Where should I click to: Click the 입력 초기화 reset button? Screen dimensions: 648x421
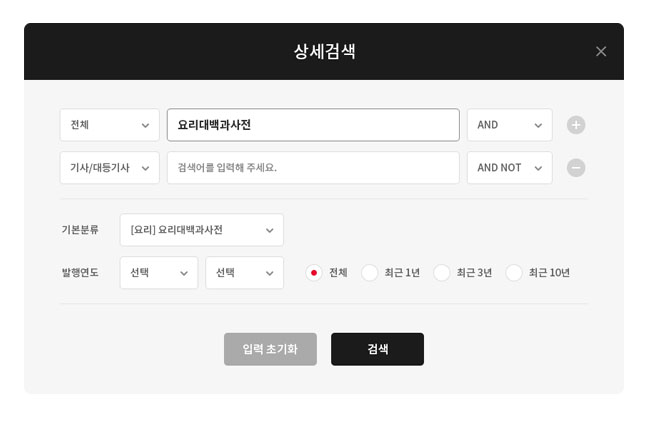click(x=270, y=349)
